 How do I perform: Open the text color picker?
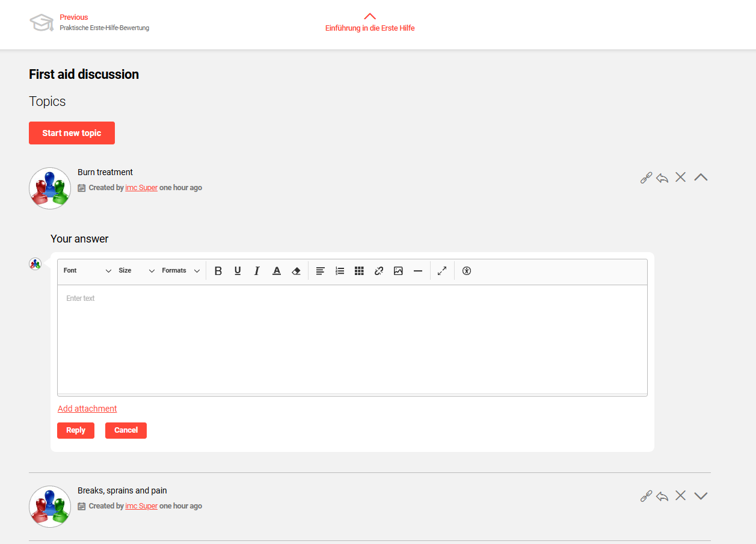277,271
